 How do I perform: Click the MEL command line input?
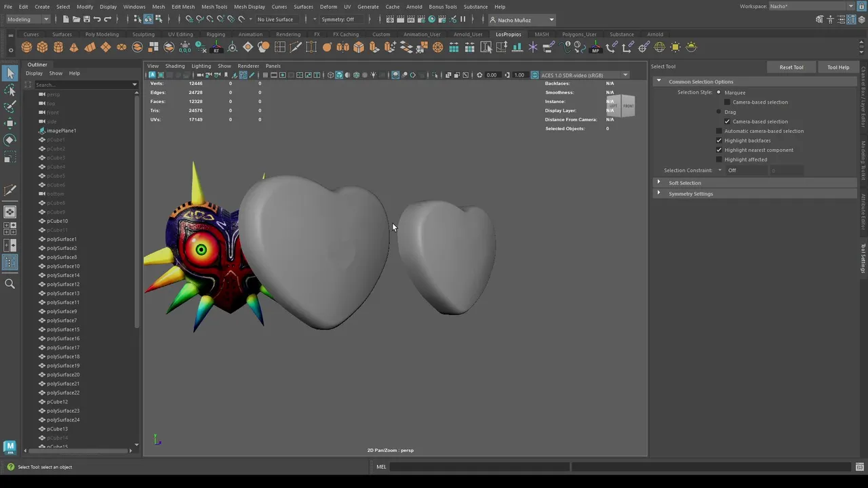(479, 467)
